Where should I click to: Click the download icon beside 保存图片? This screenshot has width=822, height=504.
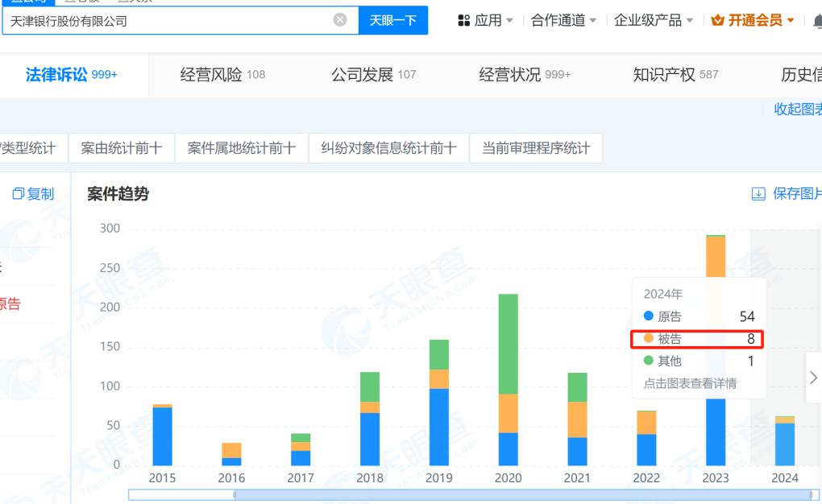(758, 194)
